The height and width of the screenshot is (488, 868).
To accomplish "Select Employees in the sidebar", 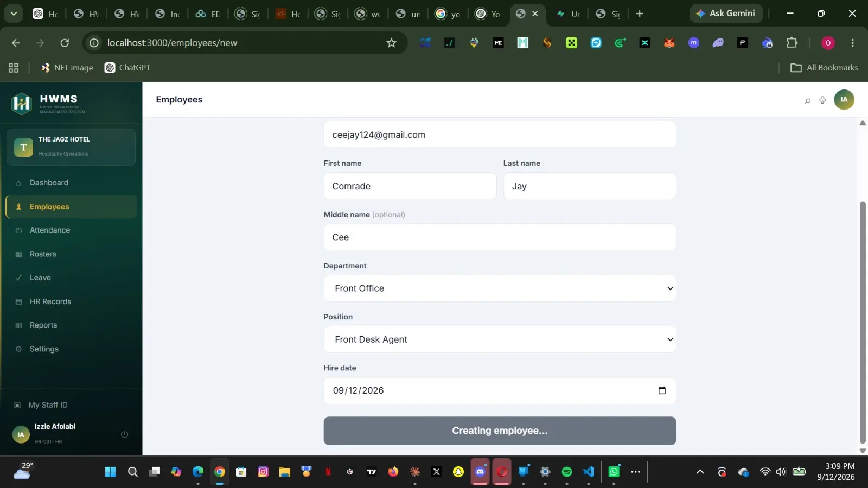I will coord(71,207).
